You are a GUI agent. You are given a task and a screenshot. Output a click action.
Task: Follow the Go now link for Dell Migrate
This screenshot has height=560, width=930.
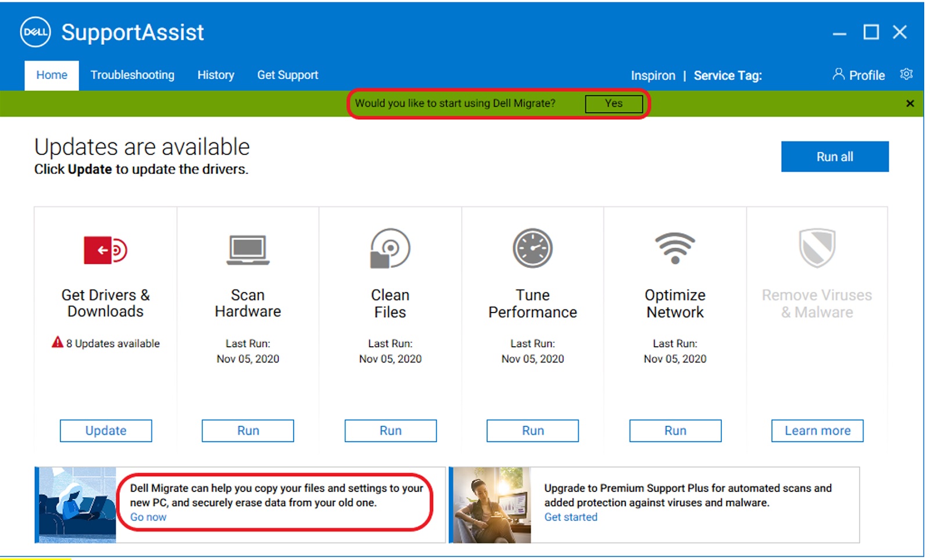148,517
